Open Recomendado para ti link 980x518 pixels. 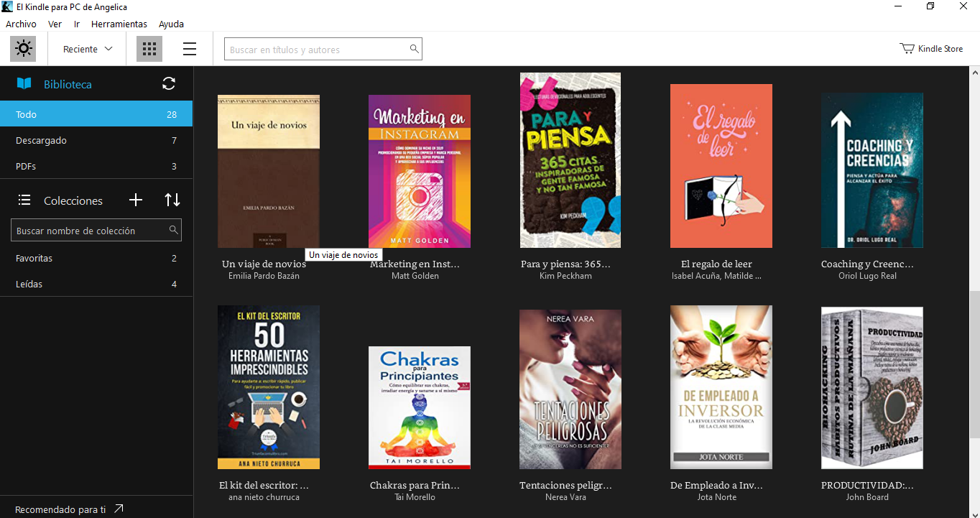(69, 509)
